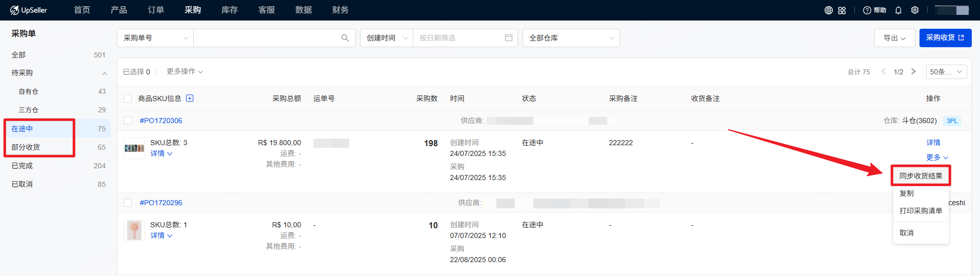Click the 采购收货 blue button

click(x=945, y=38)
